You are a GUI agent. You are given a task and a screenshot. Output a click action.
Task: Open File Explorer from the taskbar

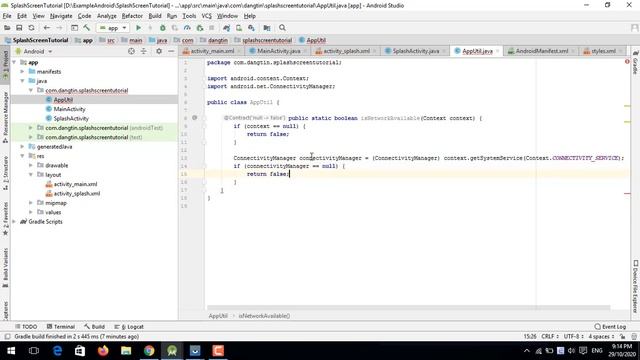click(x=126, y=351)
